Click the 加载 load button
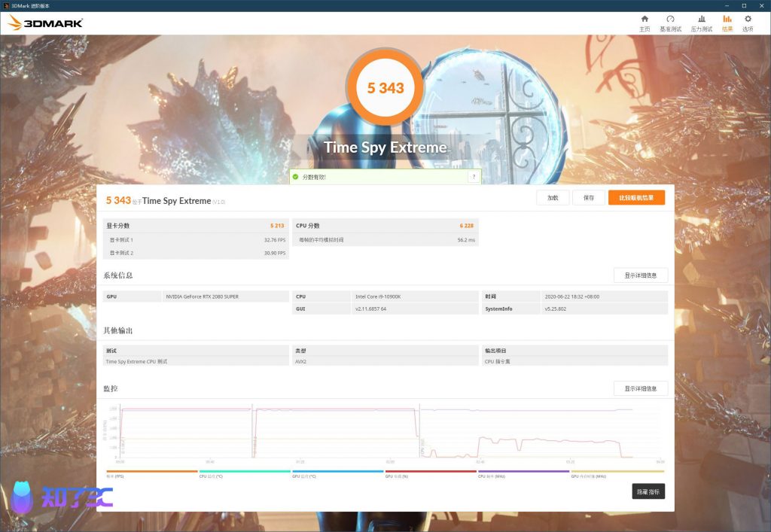The height and width of the screenshot is (532, 771). (x=553, y=197)
